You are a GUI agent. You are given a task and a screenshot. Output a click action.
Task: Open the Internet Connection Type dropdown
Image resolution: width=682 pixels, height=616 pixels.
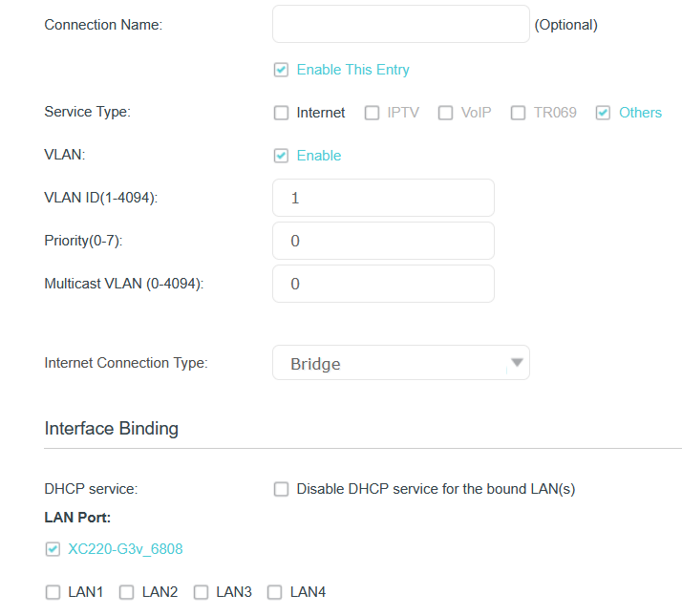pos(400,364)
